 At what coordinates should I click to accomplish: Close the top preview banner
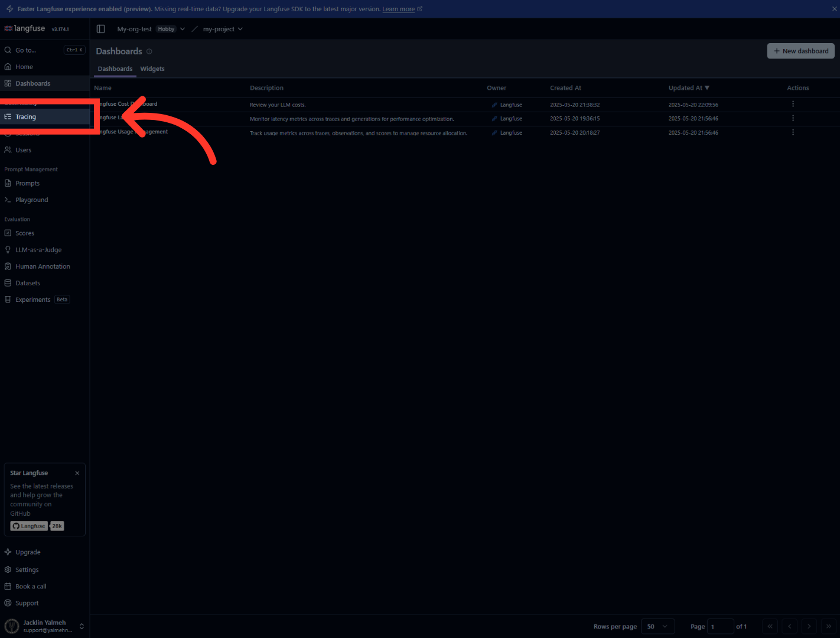[834, 9]
